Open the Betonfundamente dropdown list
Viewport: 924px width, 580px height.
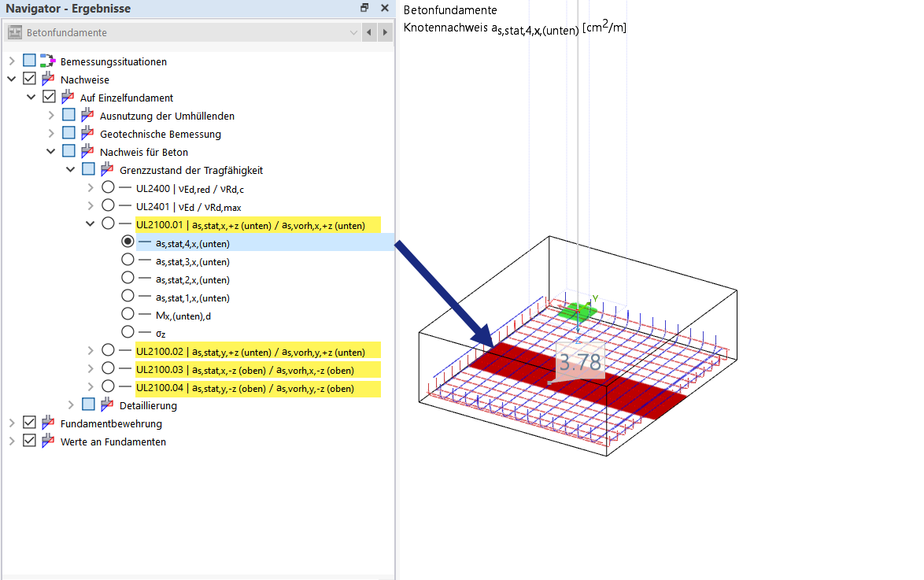pos(353,32)
